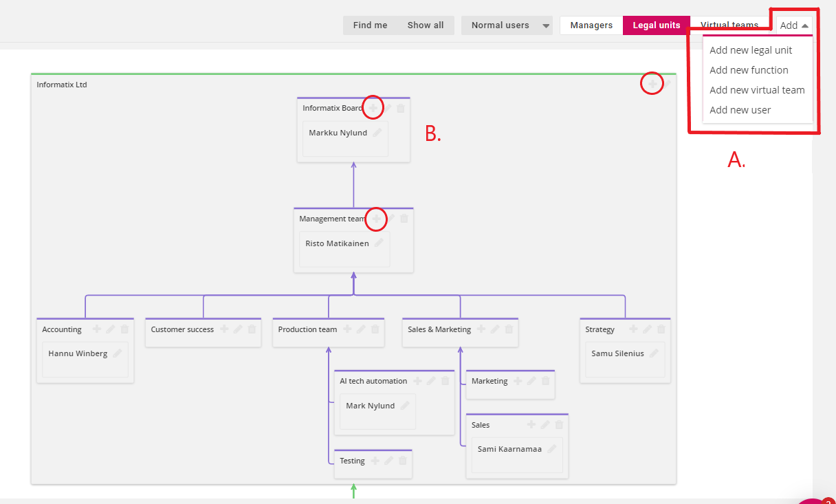Edit AI tech automation pencil icon

431,381
